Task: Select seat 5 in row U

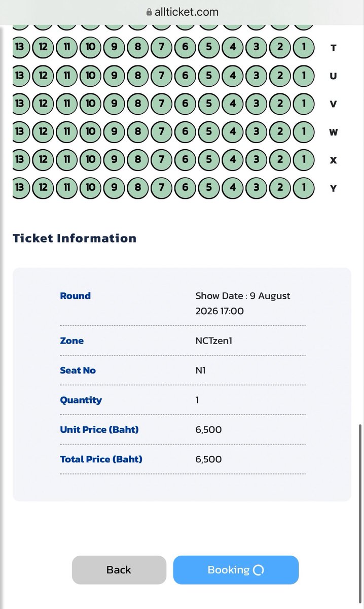Action: (x=209, y=76)
